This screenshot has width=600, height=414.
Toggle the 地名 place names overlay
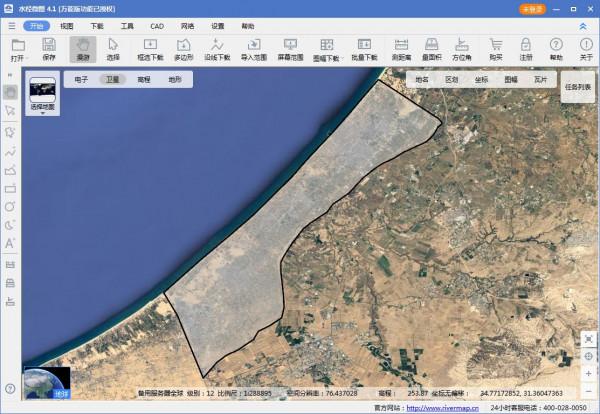click(x=422, y=78)
